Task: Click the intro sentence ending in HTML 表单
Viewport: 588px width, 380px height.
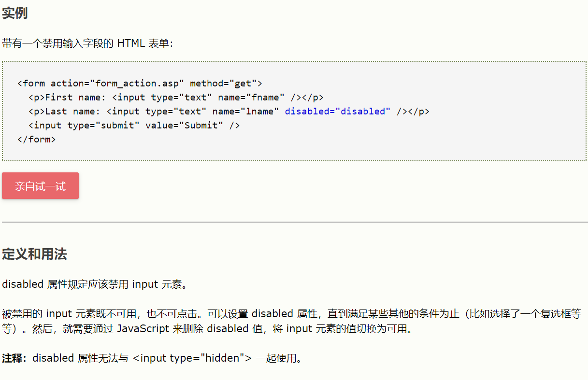Action: 87,44
